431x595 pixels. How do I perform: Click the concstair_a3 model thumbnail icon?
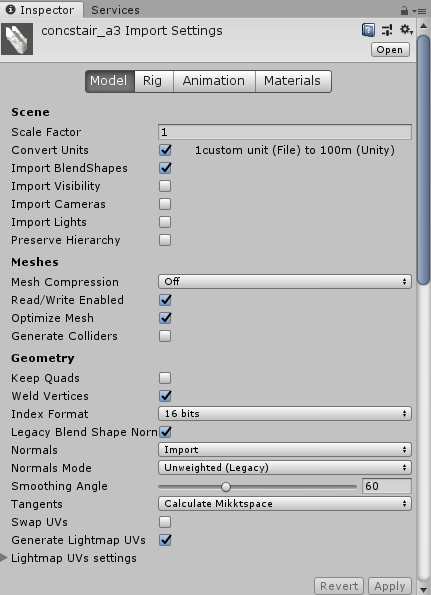tap(17, 39)
